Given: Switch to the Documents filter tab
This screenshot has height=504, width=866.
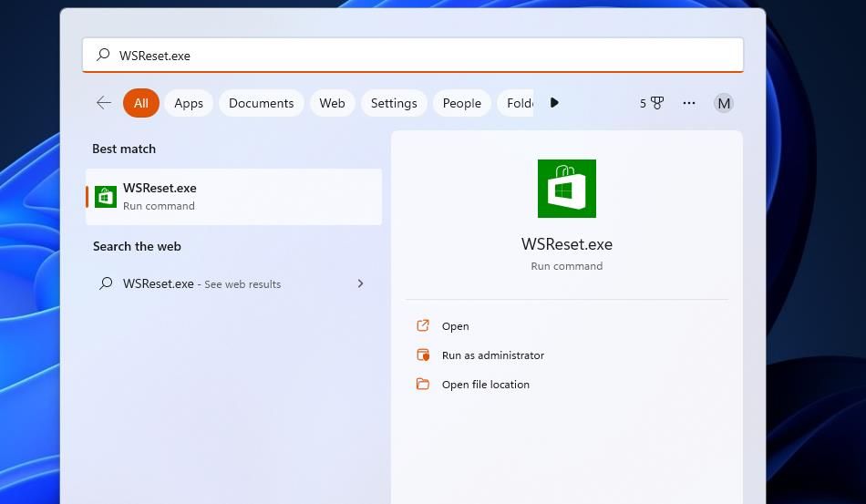Looking at the screenshot, I should (262, 103).
